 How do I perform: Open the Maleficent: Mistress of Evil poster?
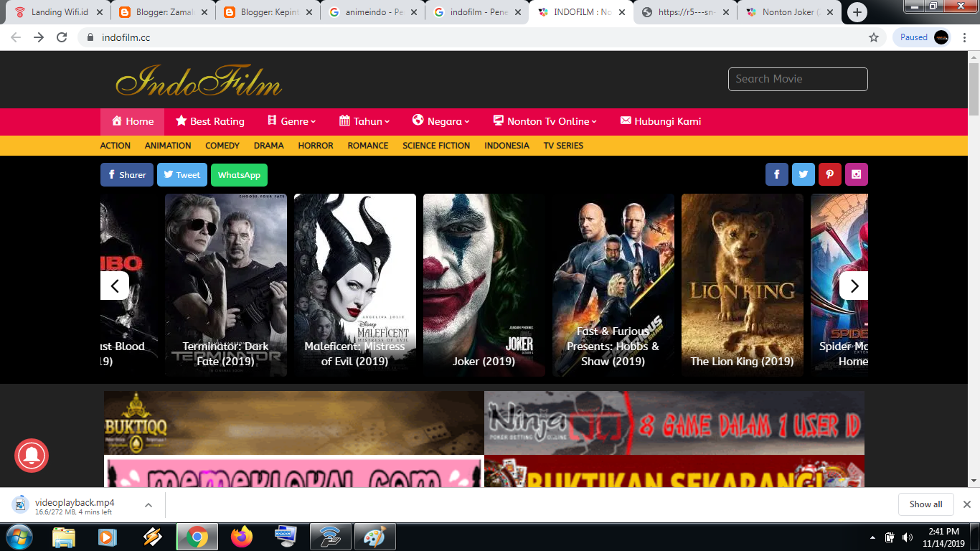click(355, 285)
